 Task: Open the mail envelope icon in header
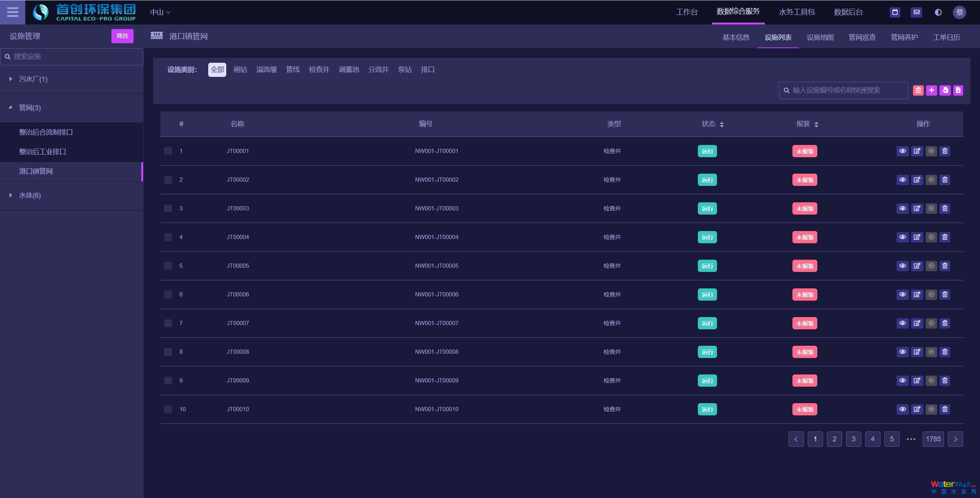point(916,12)
